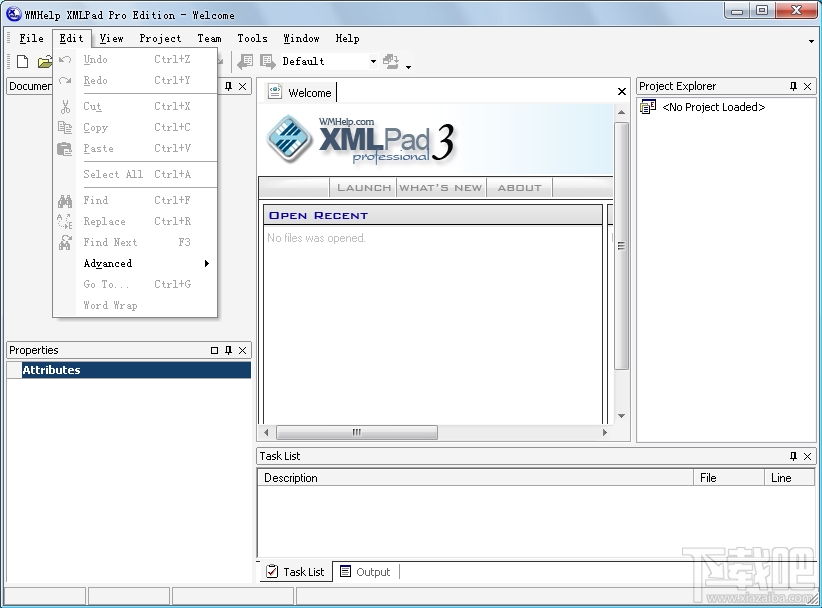
Task: Close the Document panel
Action: (x=242, y=86)
